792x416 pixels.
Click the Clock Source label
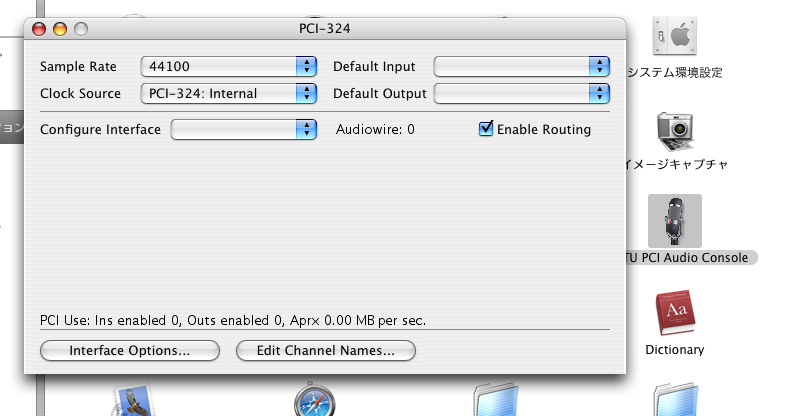pos(80,94)
